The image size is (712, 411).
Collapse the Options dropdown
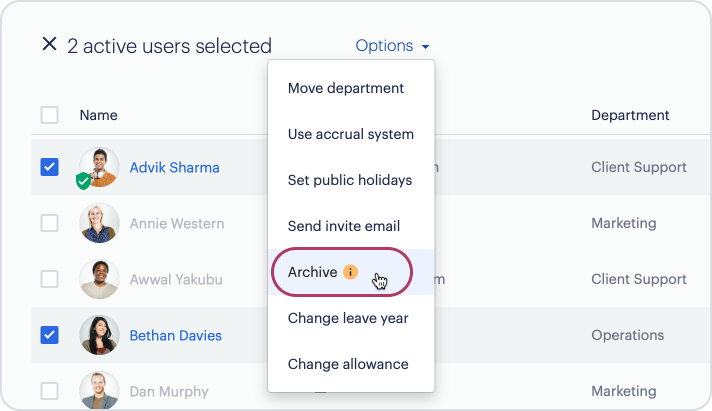(x=392, y=45)
